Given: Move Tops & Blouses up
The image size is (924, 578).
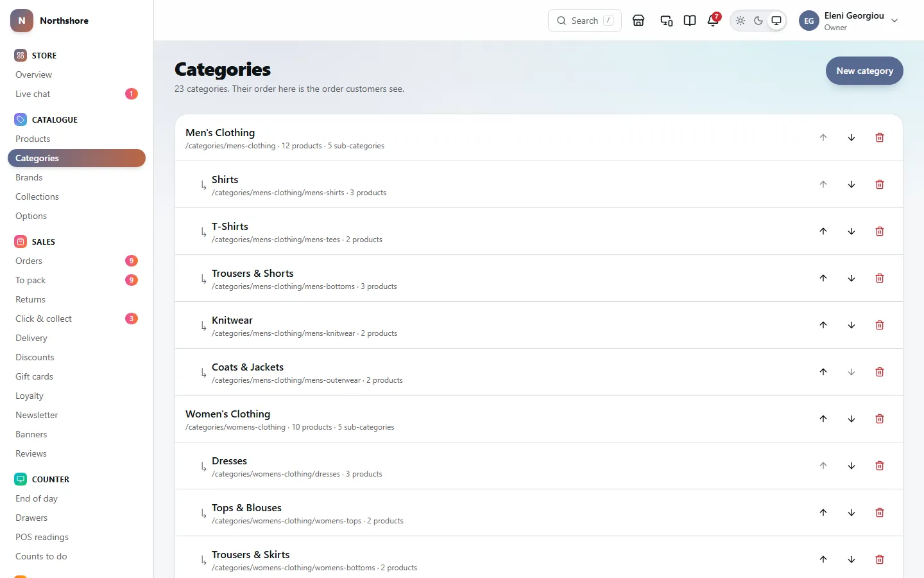Looking at the screenshot, I should tap(823, 512).
